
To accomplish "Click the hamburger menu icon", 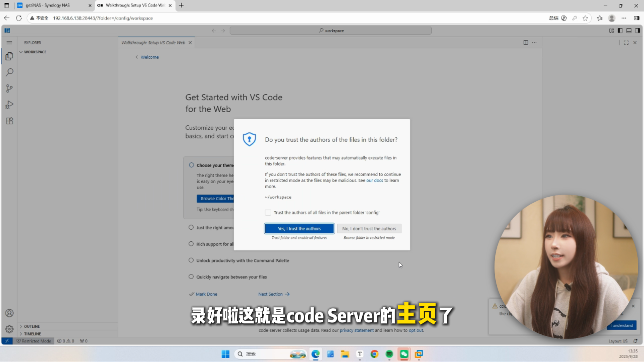I will point(9,43).
